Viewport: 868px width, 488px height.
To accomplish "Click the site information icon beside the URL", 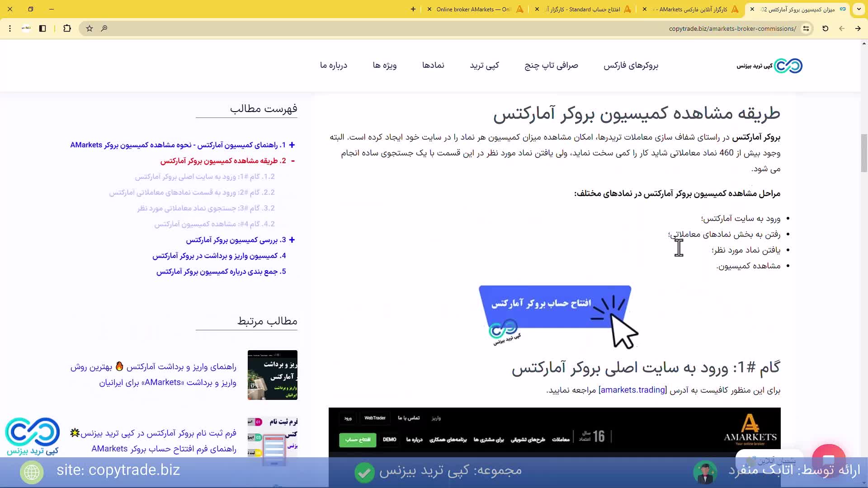I will pos(806,28).
